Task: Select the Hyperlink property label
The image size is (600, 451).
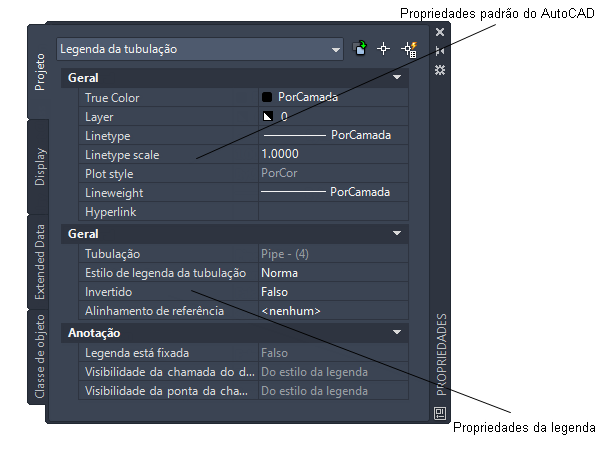Action: (111, 212)
